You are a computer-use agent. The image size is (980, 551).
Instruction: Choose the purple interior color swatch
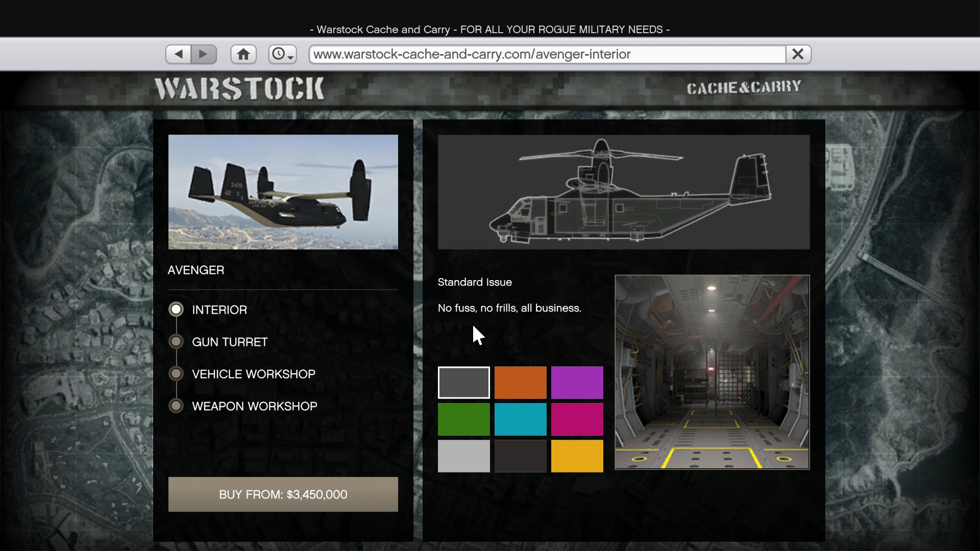577,383
